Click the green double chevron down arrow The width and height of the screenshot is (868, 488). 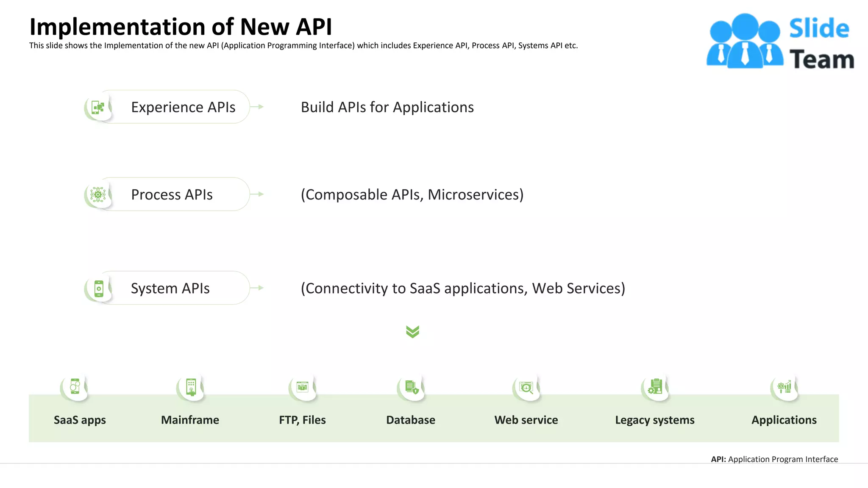412,332
